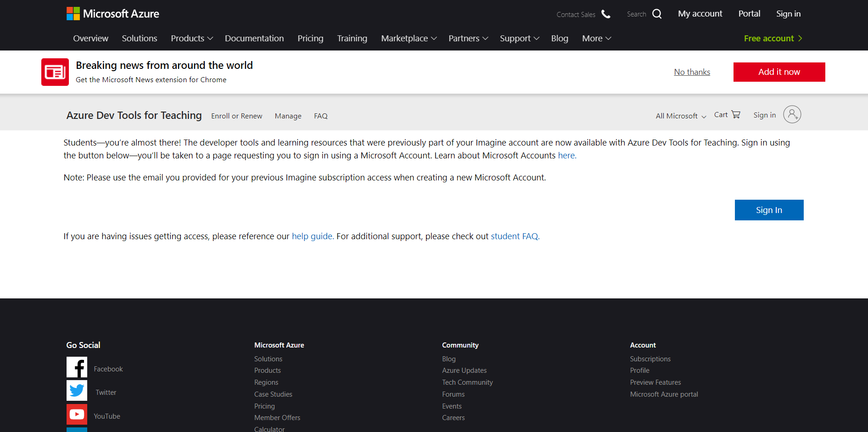The height and width of the screenshot is (432, 868).
Task: Open Forums footer link
Action: point(454,394)
